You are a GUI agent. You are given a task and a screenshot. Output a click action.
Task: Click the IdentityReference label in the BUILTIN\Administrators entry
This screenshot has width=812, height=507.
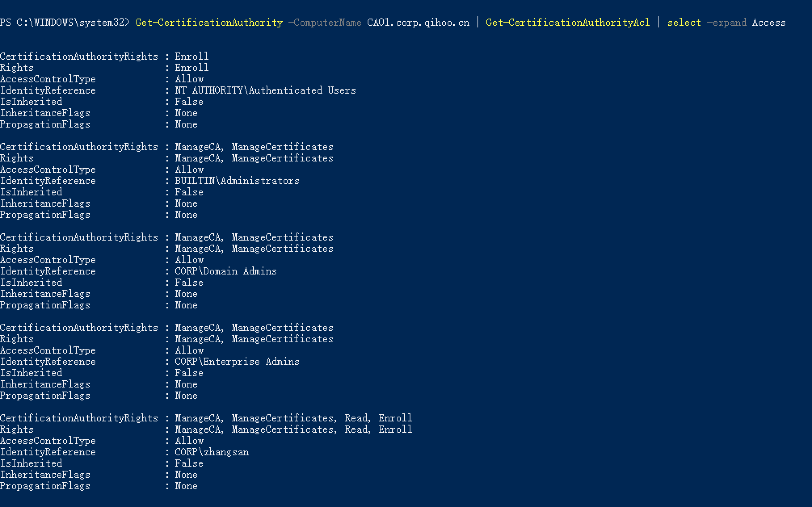point(48,181)
